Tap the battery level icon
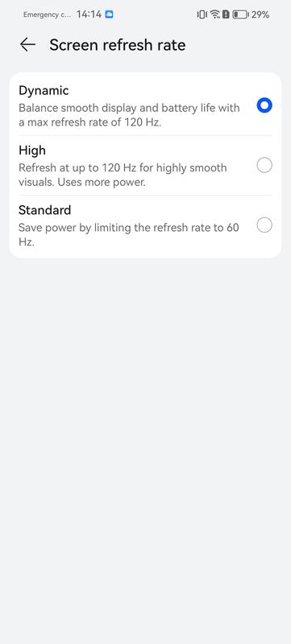 240,14
